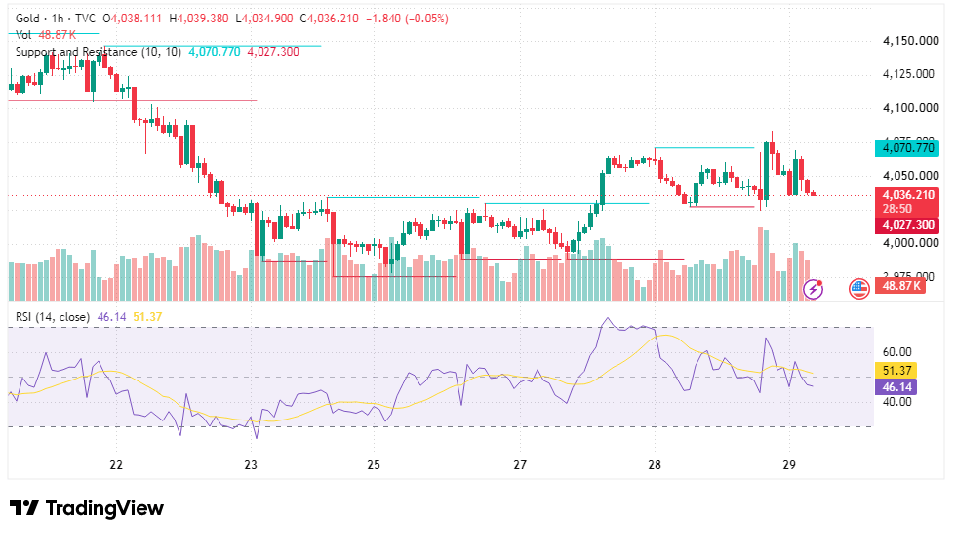Click date label 29 on time axis
This screenshot has width=956, height=560.
[789, 464]
